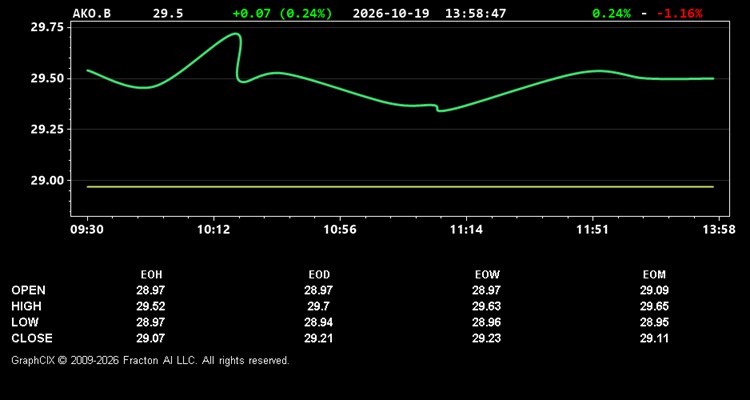750x400 pixels.
Task: Click the EOW high value 29.63
Action: [x=486, y=306]
